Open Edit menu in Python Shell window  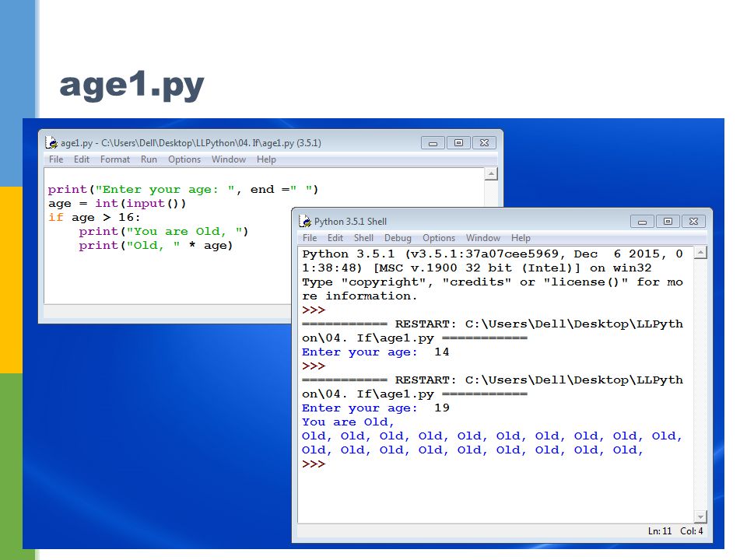(x=335, y=238)
